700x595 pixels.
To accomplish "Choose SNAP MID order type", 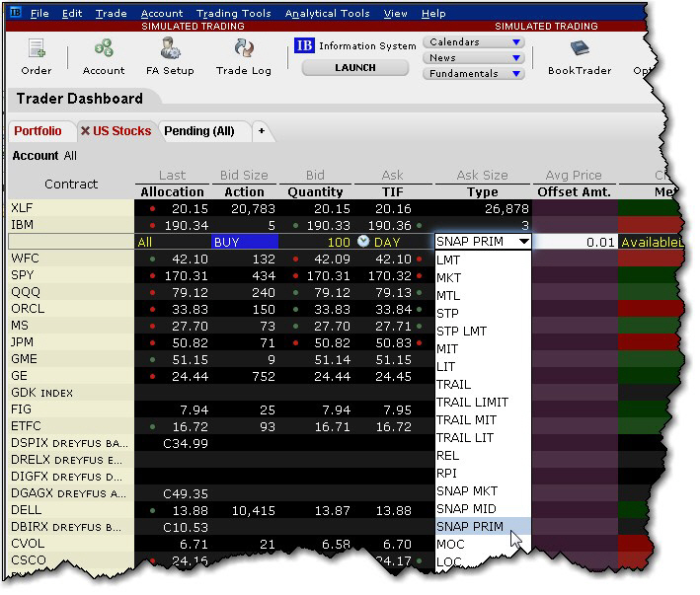I will point(483,508).
